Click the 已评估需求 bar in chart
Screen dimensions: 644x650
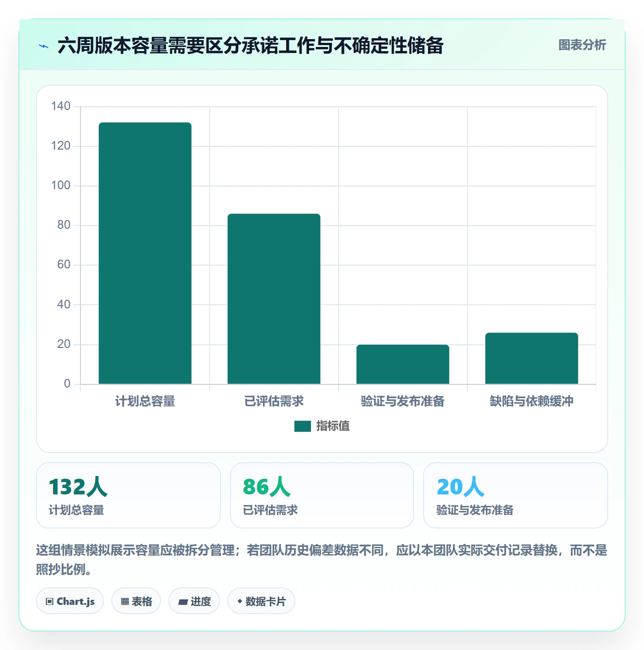pos(274,299)
